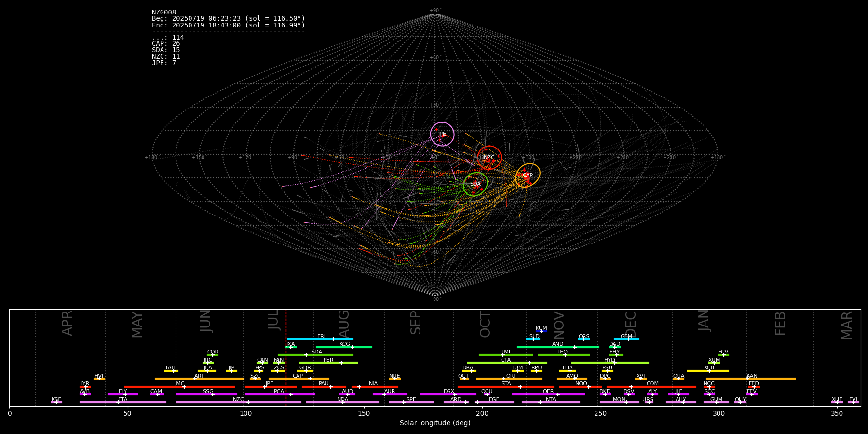Click the PAU shower bar
868x434 pixels.
pos(324,386)
